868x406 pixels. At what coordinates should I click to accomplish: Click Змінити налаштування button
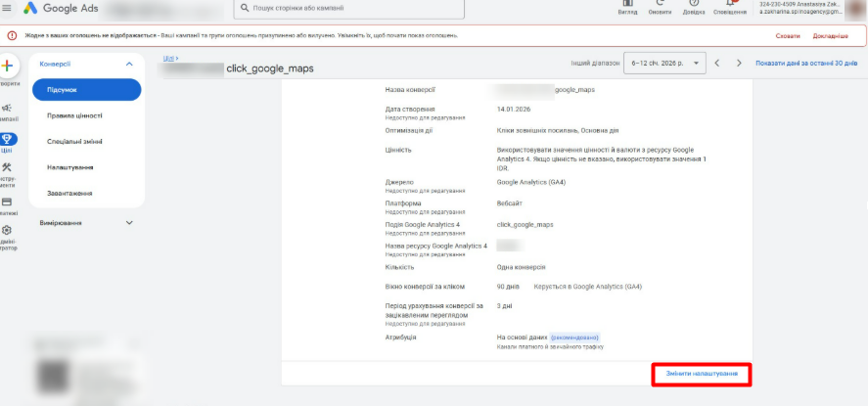click(x=701, y=374)
